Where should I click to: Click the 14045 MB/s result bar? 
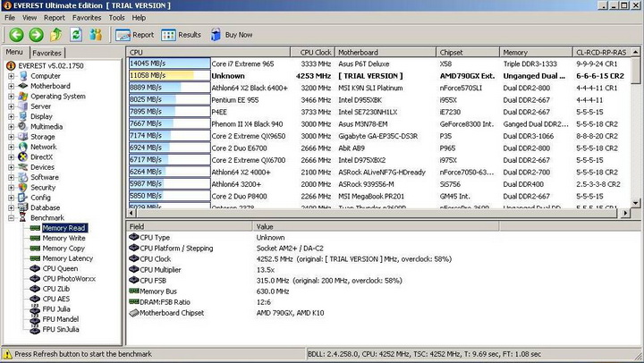point(170,63)
